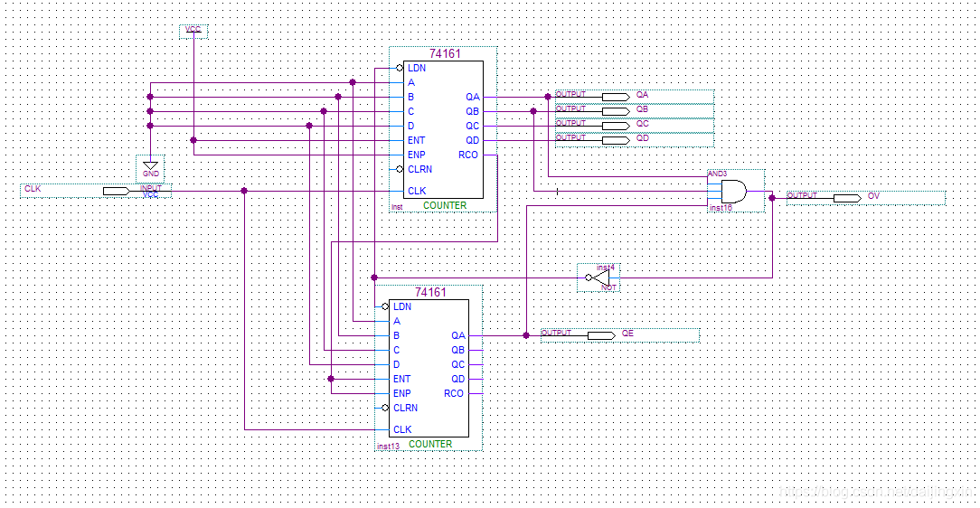Click the OV output pin name
Viewport: 980px width, 508px height.
(873, 196)
